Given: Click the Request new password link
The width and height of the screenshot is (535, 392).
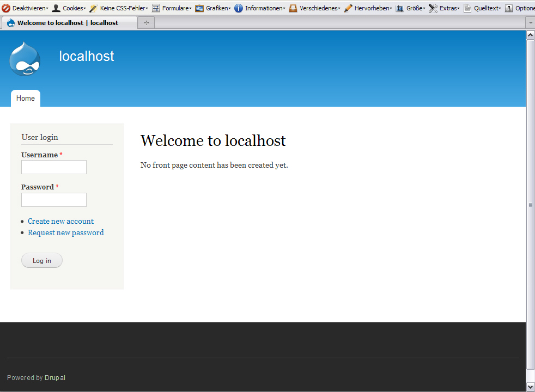Looking at the screenshot, I should (65, 232).
